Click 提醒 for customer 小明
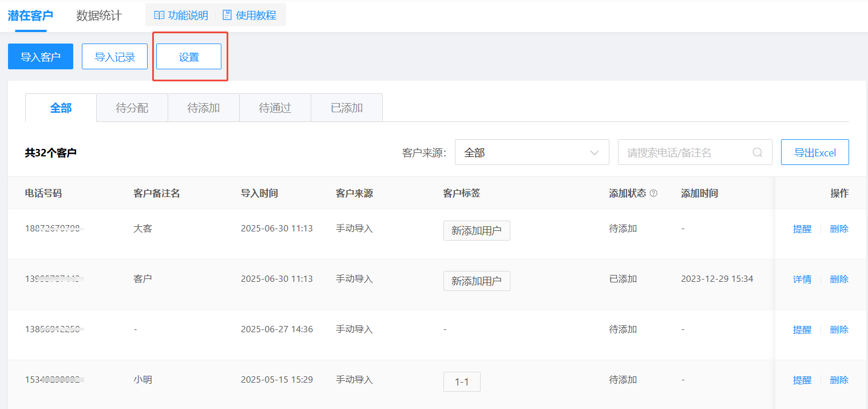 [x=802, y=380]
